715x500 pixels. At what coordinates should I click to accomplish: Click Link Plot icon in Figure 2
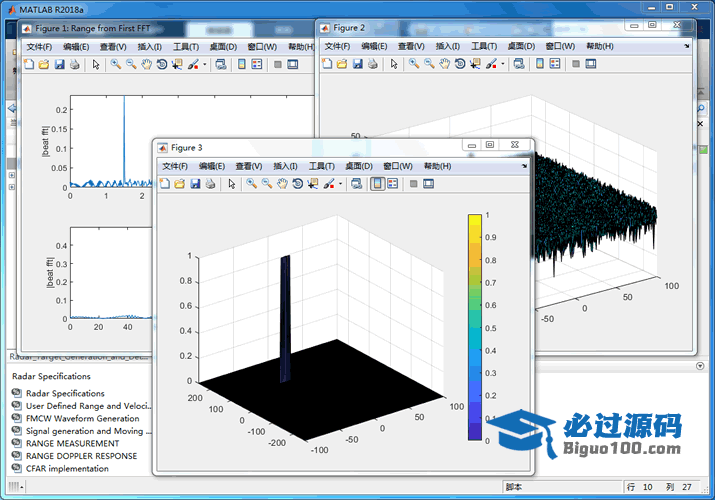[518, 64]
